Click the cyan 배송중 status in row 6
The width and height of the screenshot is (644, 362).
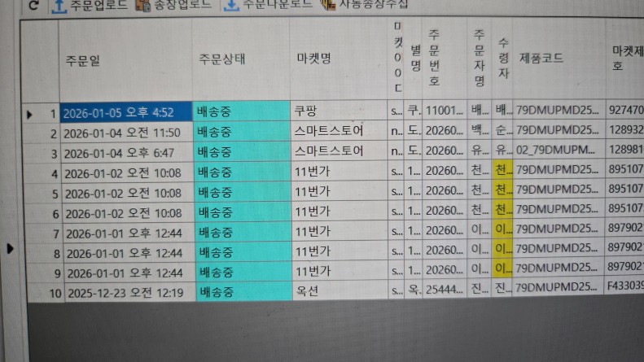click(243, 212)
